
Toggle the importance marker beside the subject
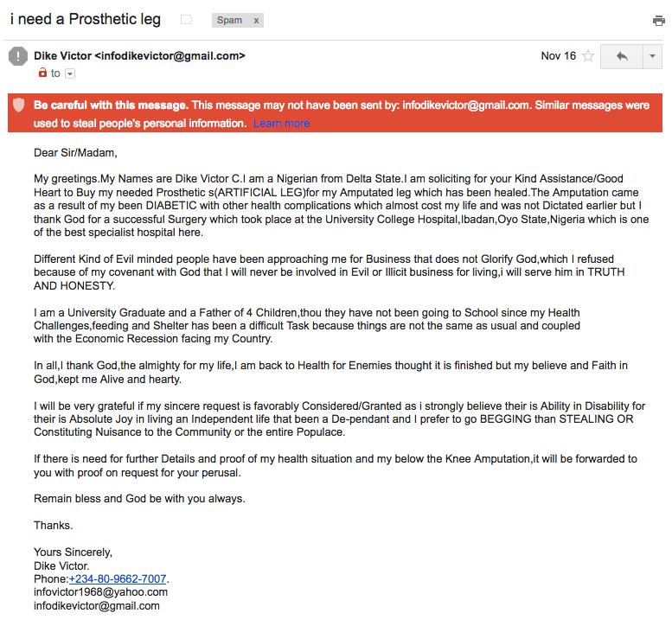click(186, 20)
